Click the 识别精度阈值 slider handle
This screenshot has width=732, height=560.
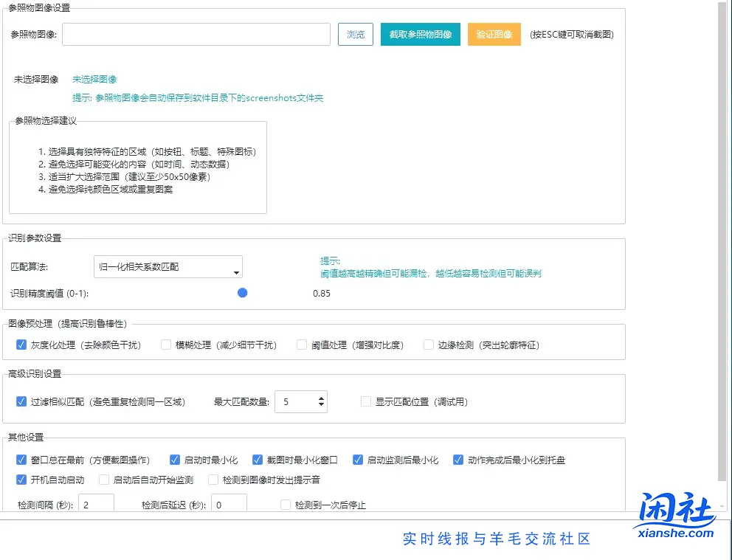pyautogui.click(x=243, y=293)
